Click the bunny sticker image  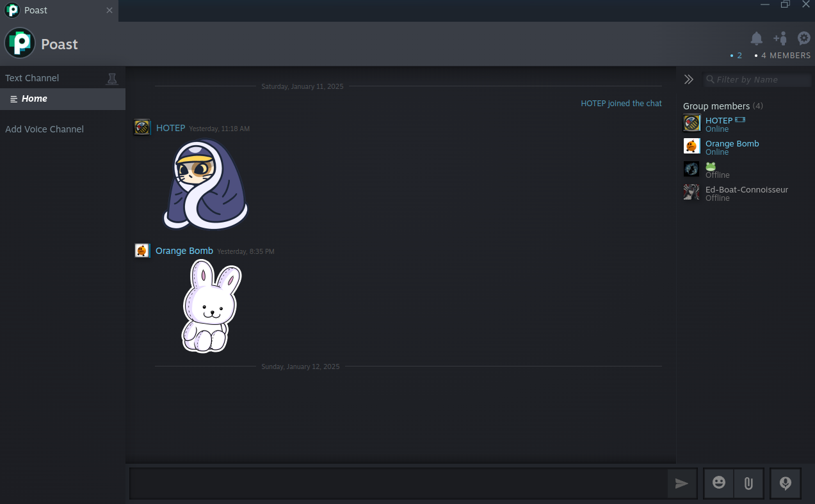click(209, 306)
